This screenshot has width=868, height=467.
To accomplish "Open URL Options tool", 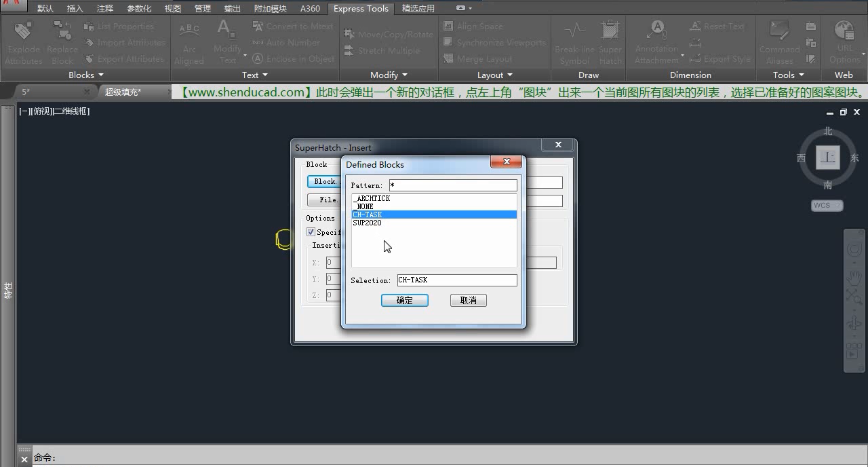I will [844, 42].
